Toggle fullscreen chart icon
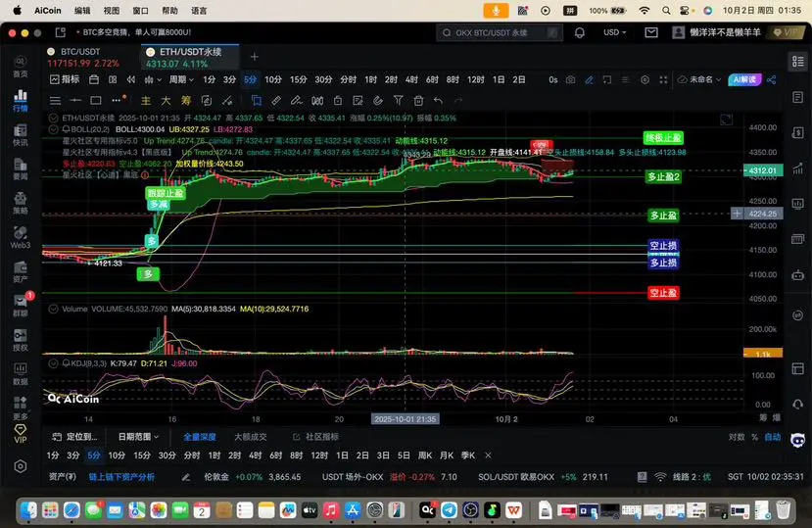The image size is (812, 528). [x=663, y=79]
